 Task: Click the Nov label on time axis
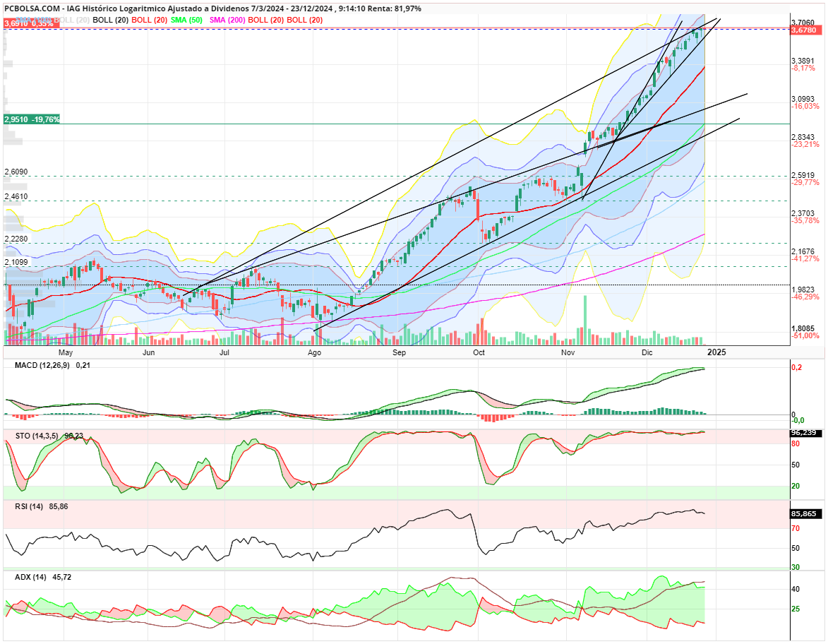pos(568,352)
